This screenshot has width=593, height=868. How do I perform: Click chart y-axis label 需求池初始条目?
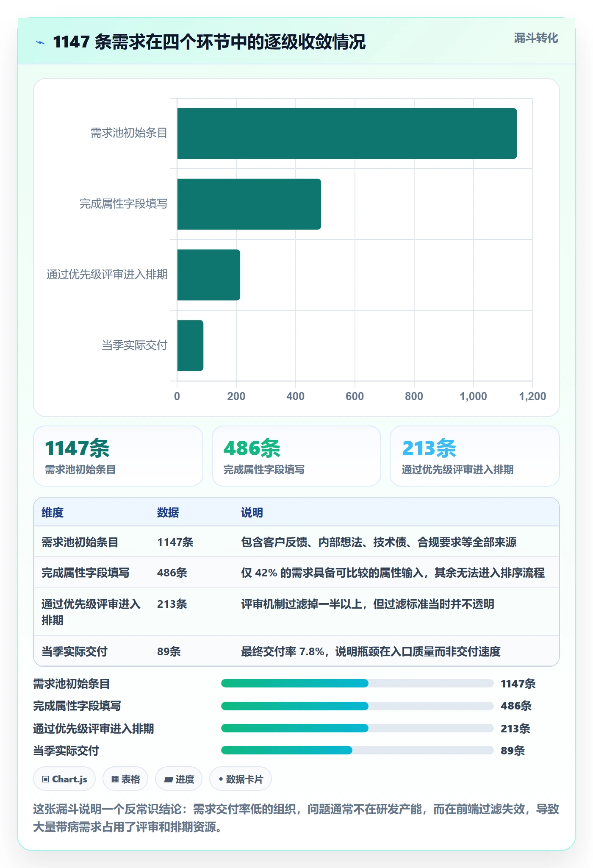(129, 133)
